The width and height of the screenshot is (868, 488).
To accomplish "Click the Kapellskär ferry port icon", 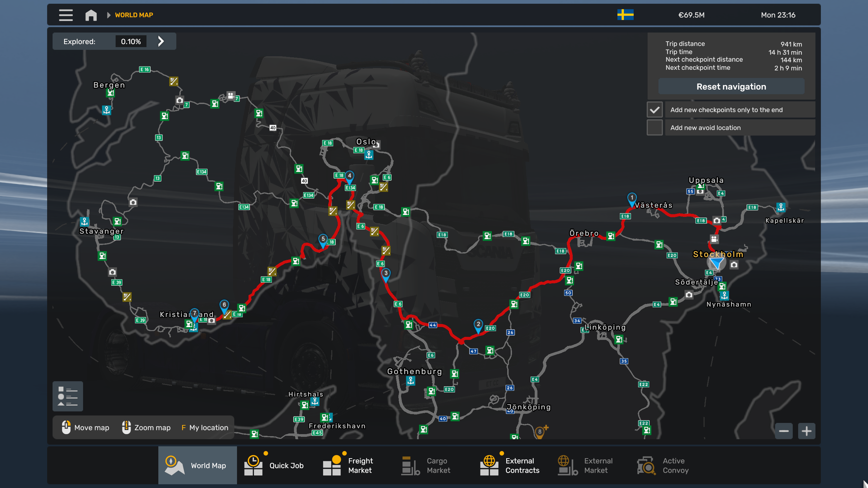I will click(781, 207).
